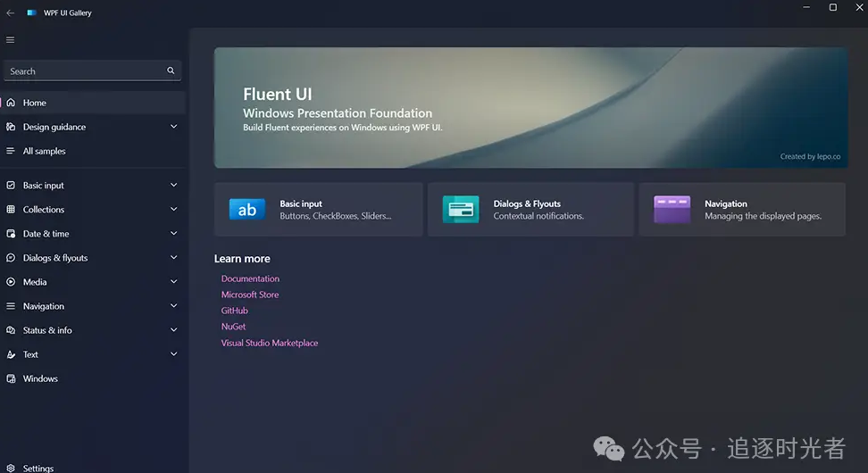Open the Documentation link
This screenshot has height=473, width=868.
[250, 278]
